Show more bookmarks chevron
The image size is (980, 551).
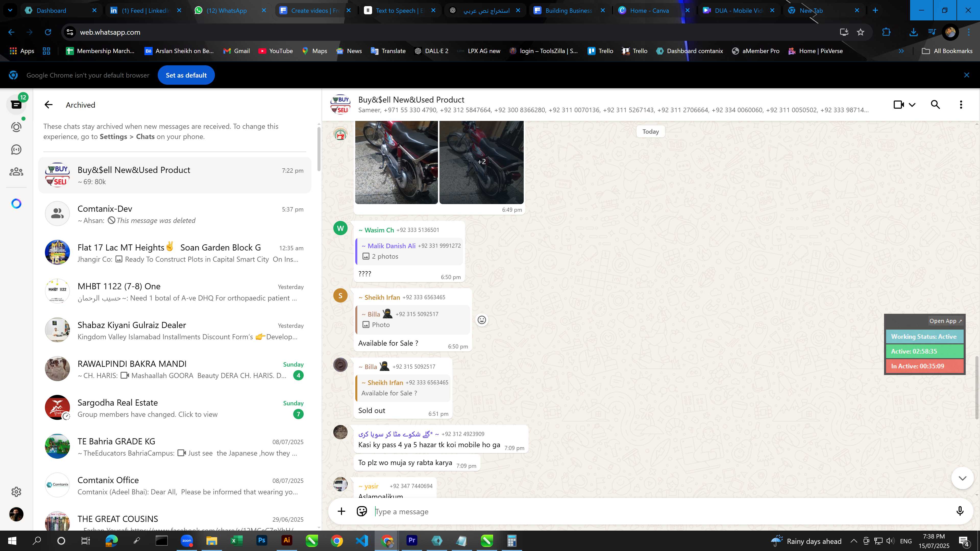[x=901, y=51]
